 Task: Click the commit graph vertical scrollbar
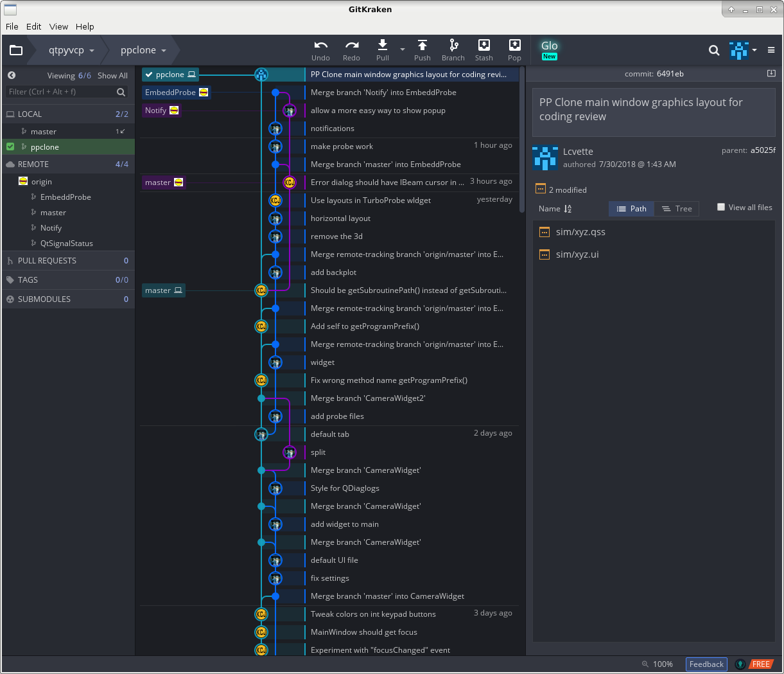coord(522,138)
